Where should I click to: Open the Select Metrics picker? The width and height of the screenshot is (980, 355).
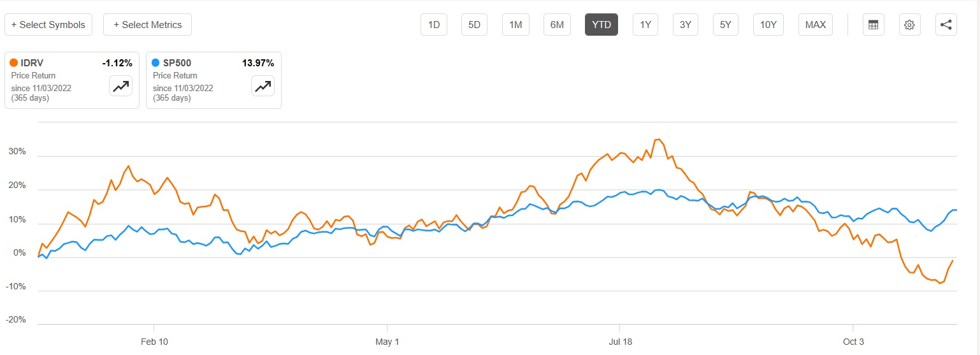coord(147,25)
